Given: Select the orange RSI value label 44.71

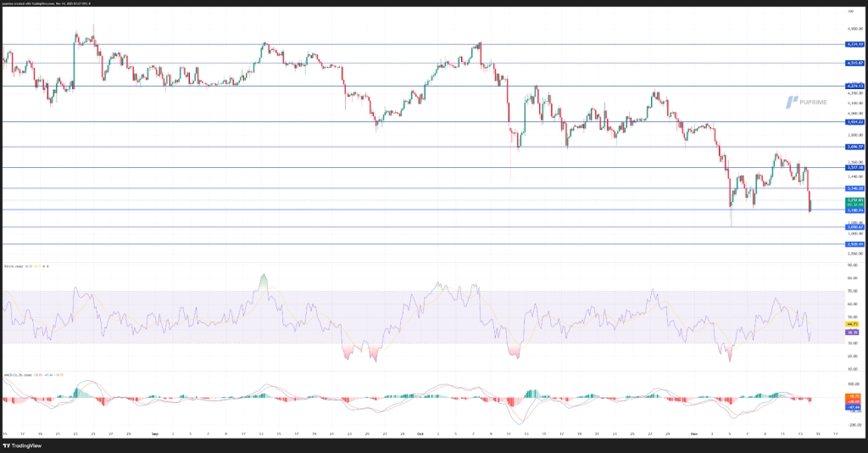Looking at the screenshot, I should (x=854, y=324).
